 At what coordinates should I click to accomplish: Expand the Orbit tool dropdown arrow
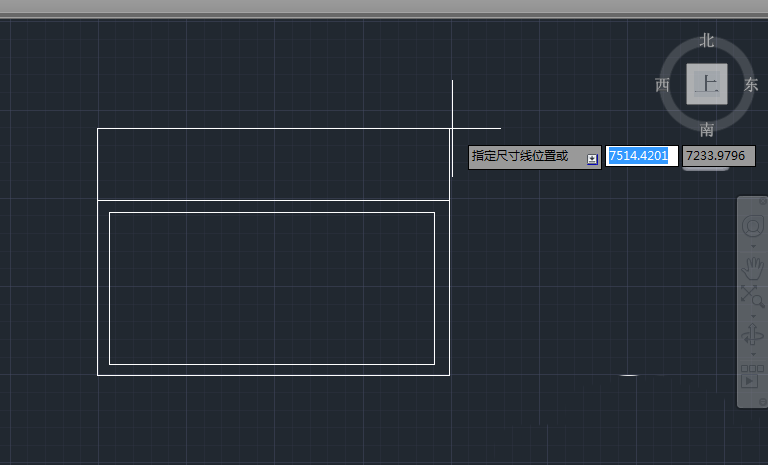click(x=753, y=354)
